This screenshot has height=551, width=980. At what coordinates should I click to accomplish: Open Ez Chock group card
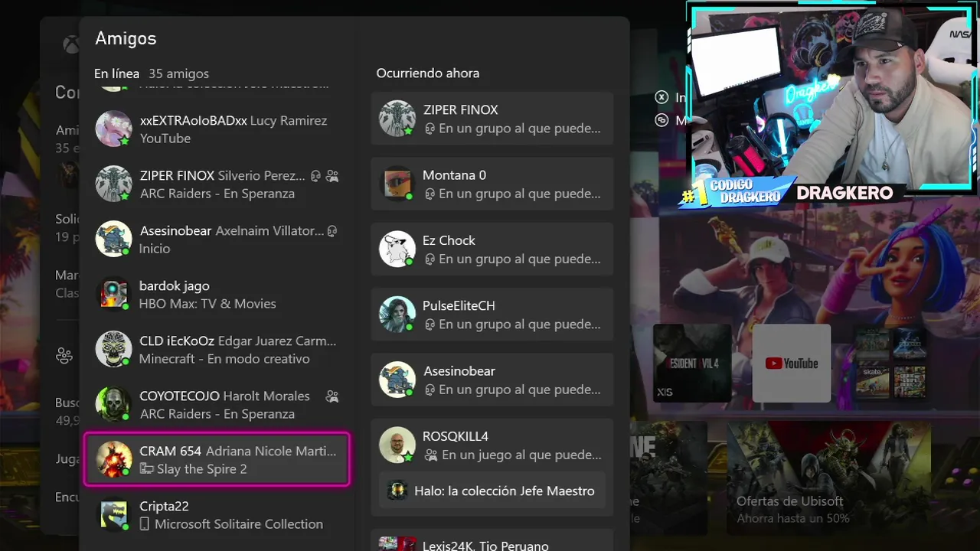click(492, 249)
